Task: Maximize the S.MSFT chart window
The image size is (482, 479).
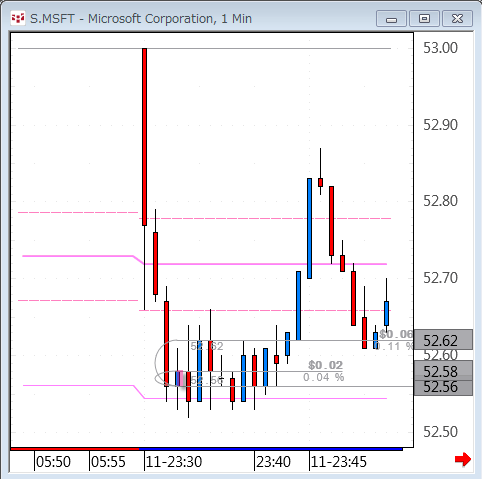Action: (x=424, y=19)
